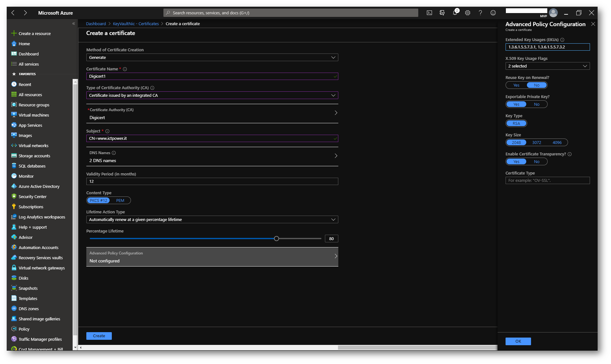Open the SQL databases icon in sidebar
Screen dimensions: 611x364
[14, 166]
